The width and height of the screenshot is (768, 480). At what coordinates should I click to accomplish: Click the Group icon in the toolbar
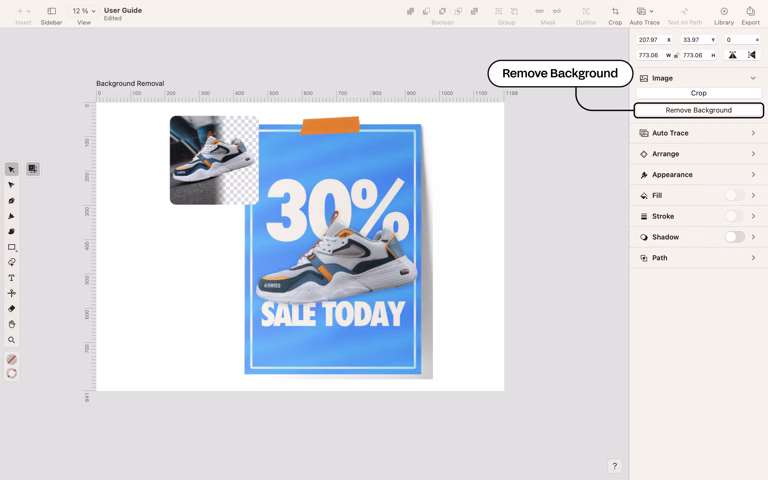click(499, 11)
